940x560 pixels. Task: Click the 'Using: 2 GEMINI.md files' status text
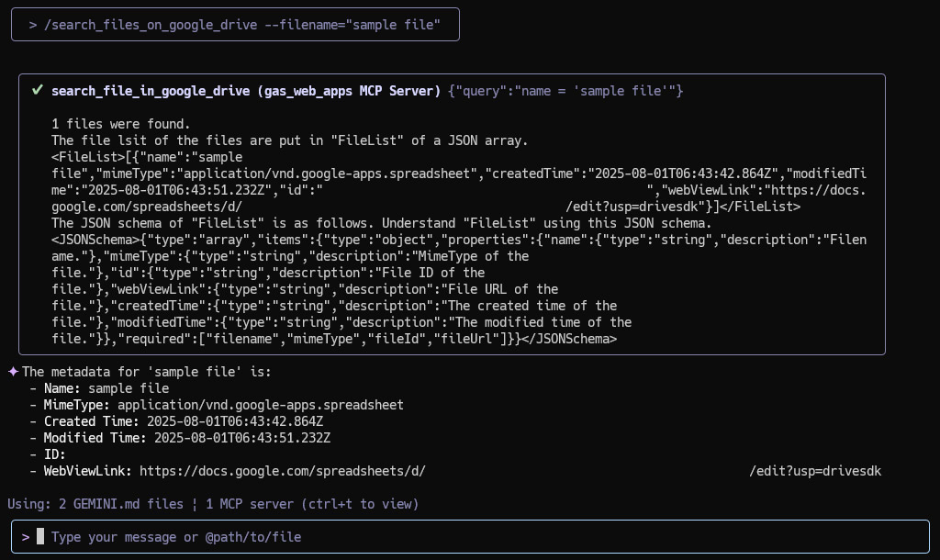pyautogui.click(x=95, y=504)
